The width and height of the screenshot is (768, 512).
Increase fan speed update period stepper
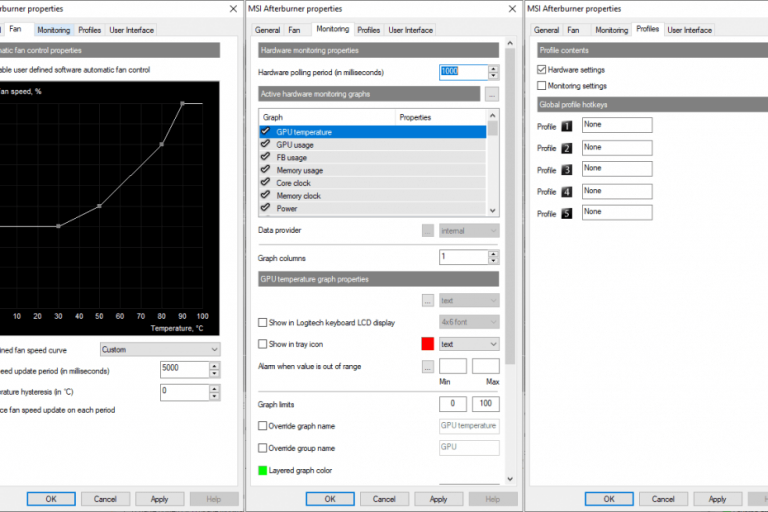(215, 366)
